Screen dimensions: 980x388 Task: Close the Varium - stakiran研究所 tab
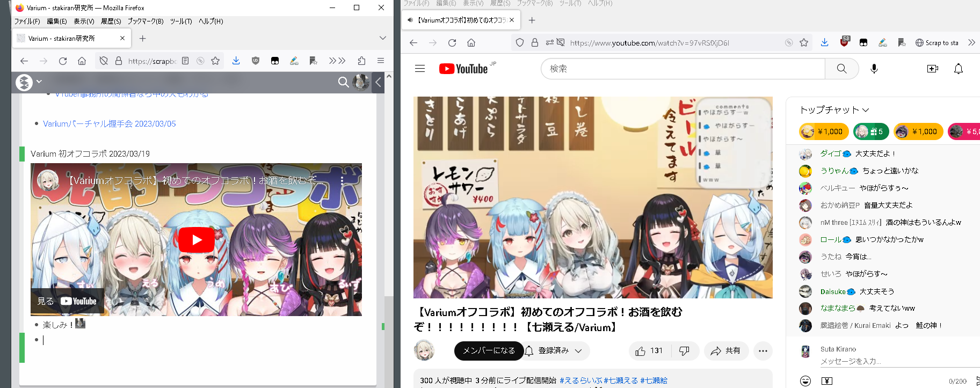122,38
